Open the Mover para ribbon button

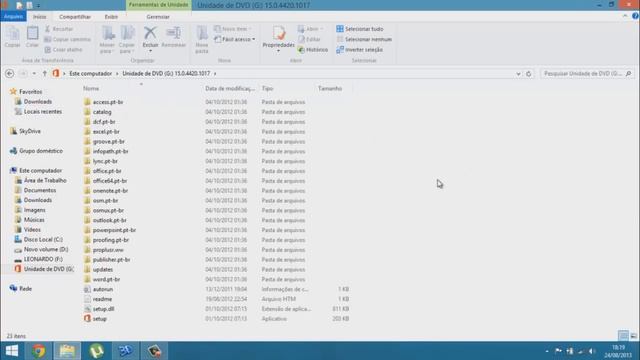pyautogui.click(x=107, y=40)
